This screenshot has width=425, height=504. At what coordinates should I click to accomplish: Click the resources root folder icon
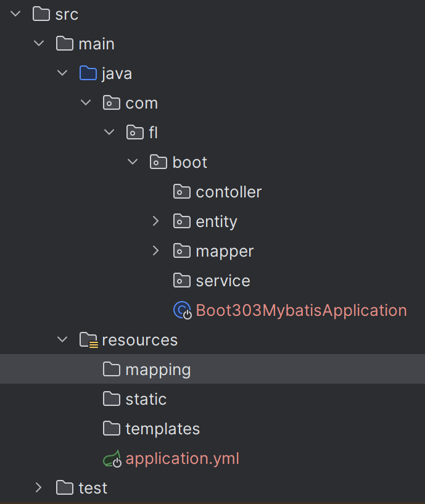[89, 340]
